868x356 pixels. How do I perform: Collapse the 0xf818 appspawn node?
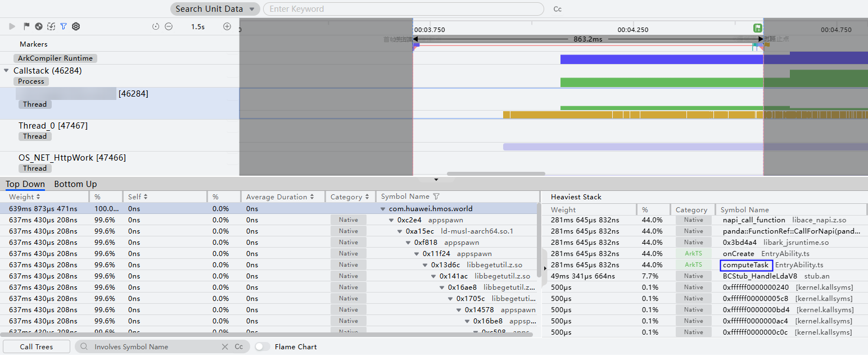tap(409, 242)
